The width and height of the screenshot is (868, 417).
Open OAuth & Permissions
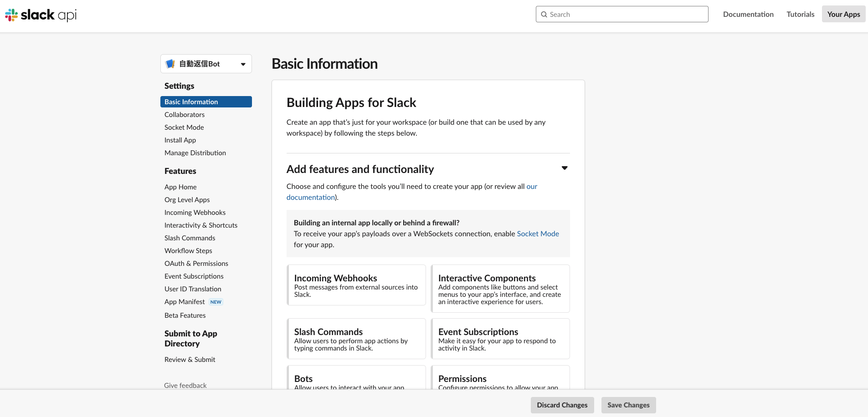point(196,263)
